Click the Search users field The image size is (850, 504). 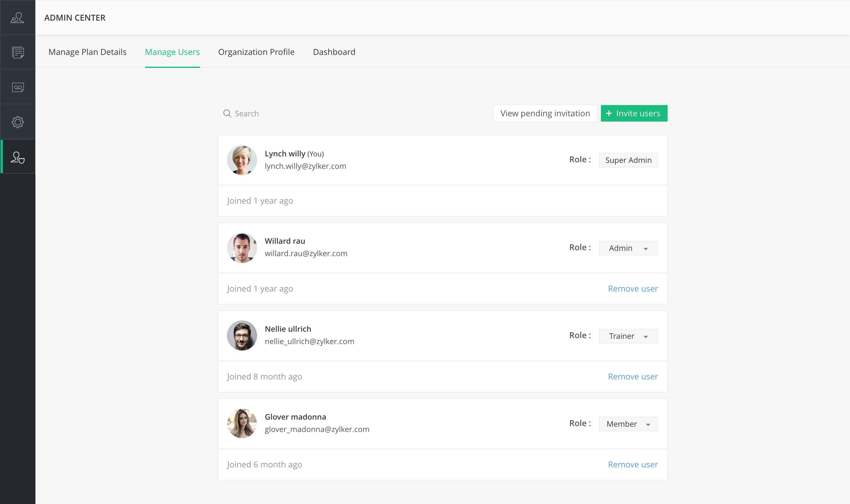pos(353,113)
